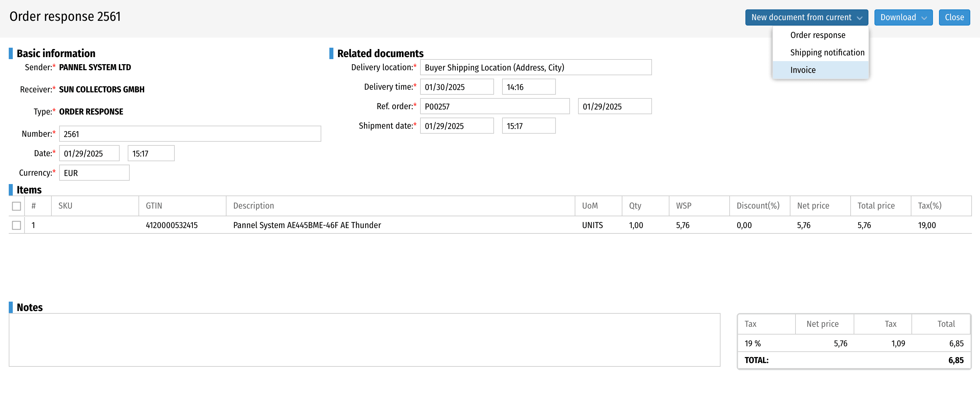Click the delivery time field 14:16

(x=528, y=87)
